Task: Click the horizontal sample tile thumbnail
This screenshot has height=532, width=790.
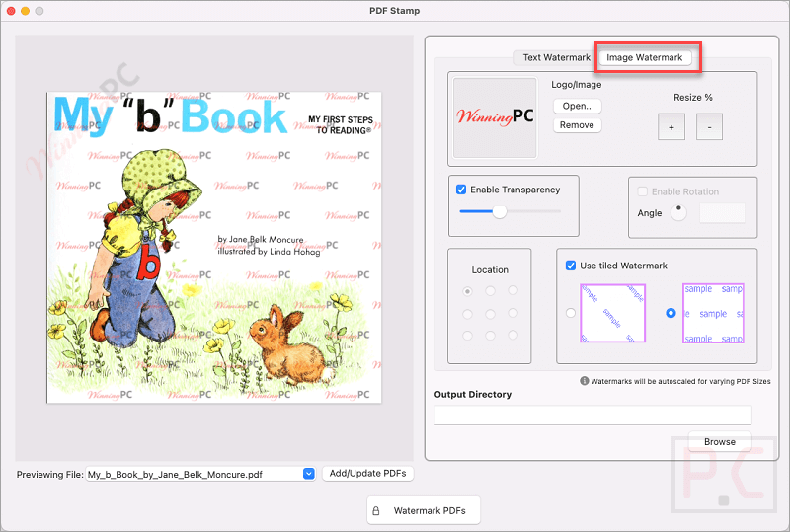Action: click(713, 313)
